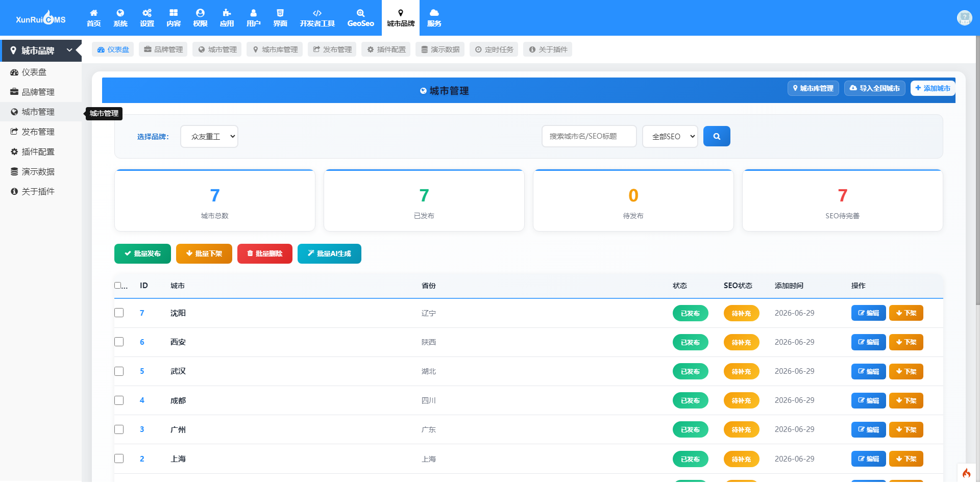This screenshot has width=980, height=485.
Task: Switch to the 演示数据 tab
Action: click(440, 49)
